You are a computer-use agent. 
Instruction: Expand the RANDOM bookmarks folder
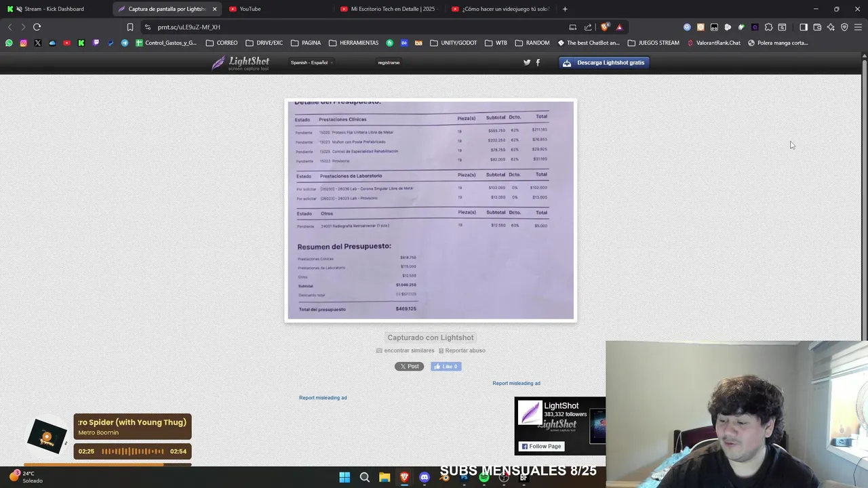tap(532, 43)
